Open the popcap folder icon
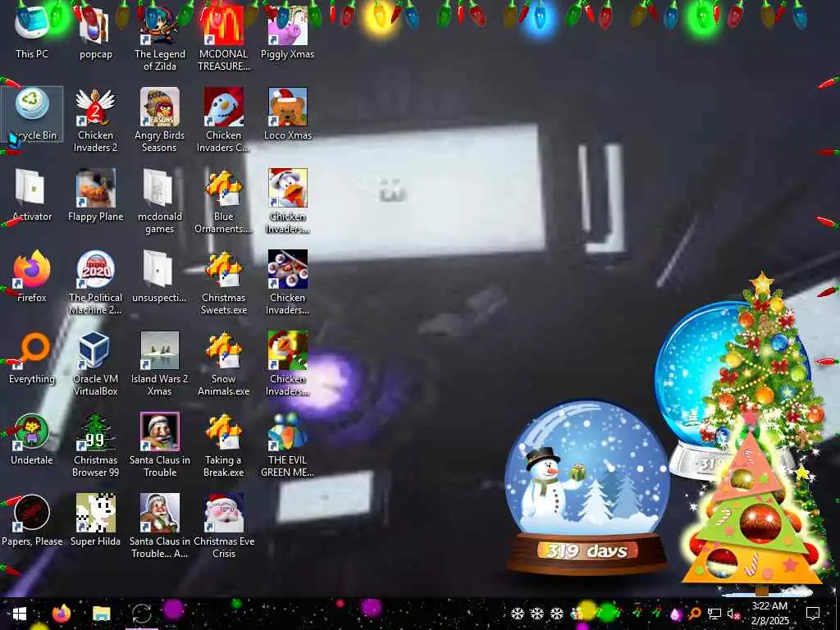 (x=95, y=32)
